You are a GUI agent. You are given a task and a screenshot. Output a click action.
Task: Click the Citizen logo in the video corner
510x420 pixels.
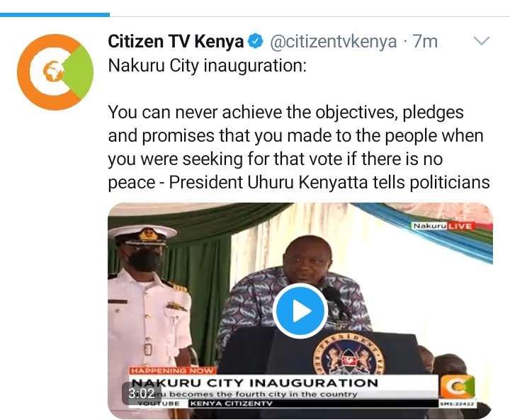(457, 387)
